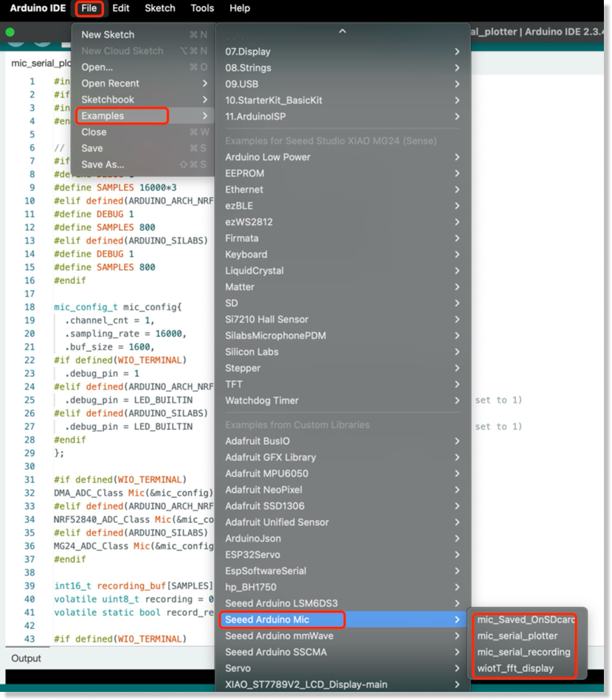Choose Save in the File menu
612x700 pixels.
[143, 148]
